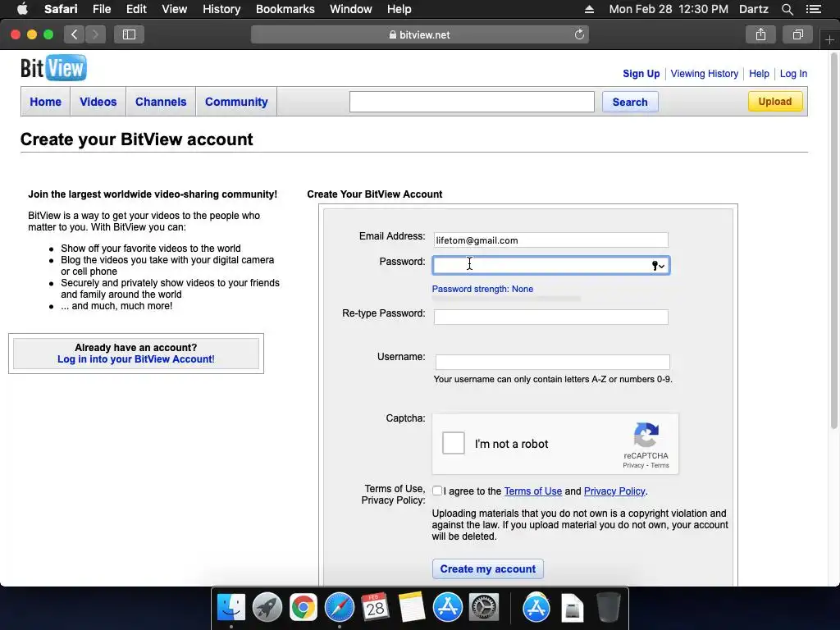Go to the Home tab
840x630 pixels.
click(46, 102)
